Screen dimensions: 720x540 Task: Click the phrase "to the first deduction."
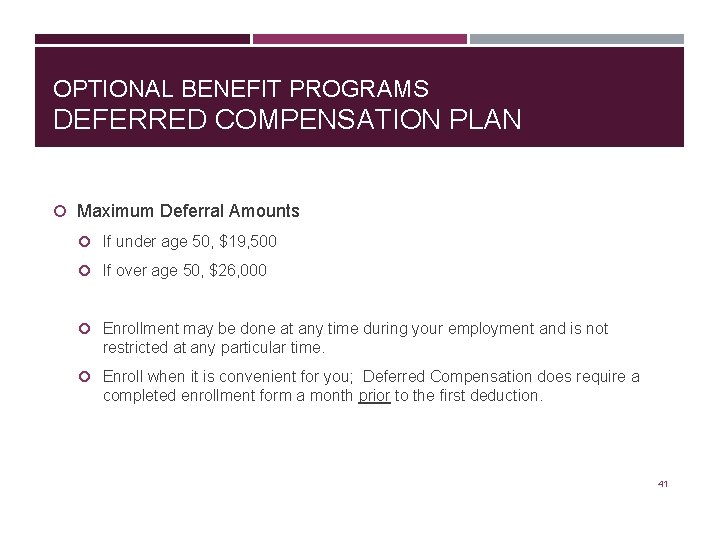click(x=469, y=396)
